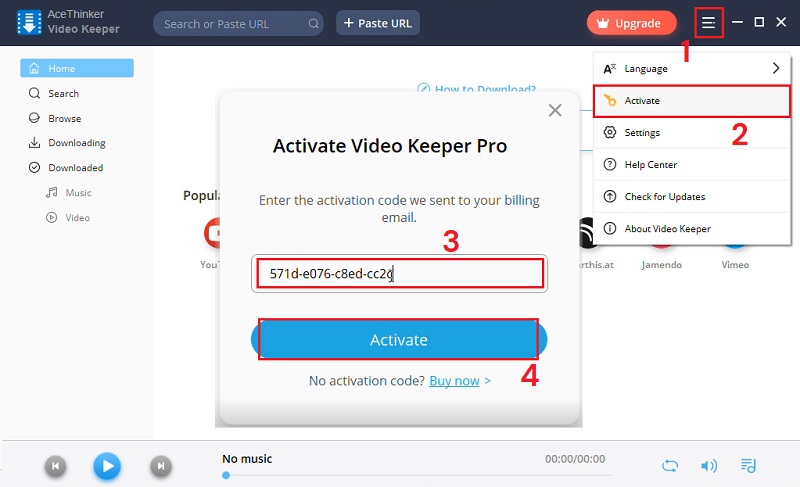Click the Video play icon in sidebar
800x487 pixels.
(x=52, y=217)
